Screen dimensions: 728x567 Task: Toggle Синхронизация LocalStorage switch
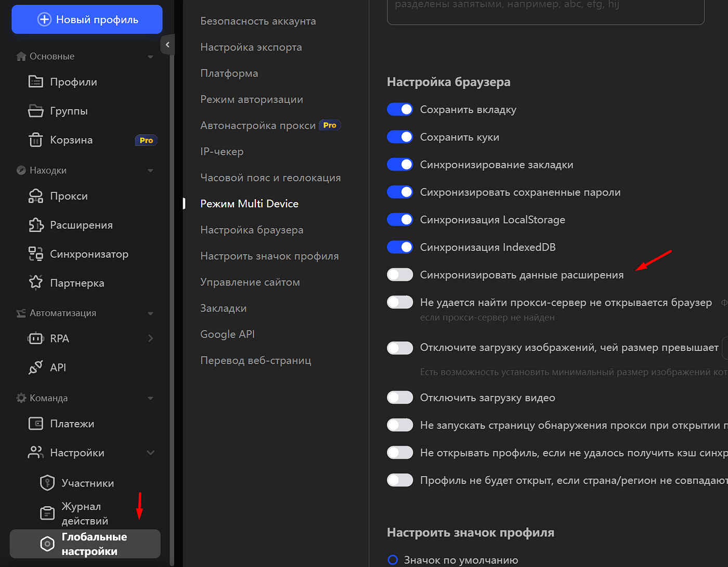coord(400,219)
